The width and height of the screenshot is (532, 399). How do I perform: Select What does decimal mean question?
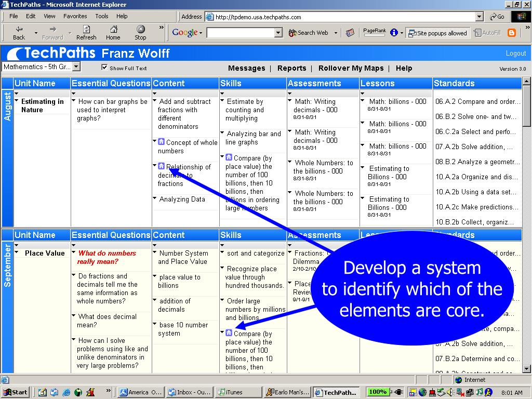pyautogui.click(x=107, y=321)
